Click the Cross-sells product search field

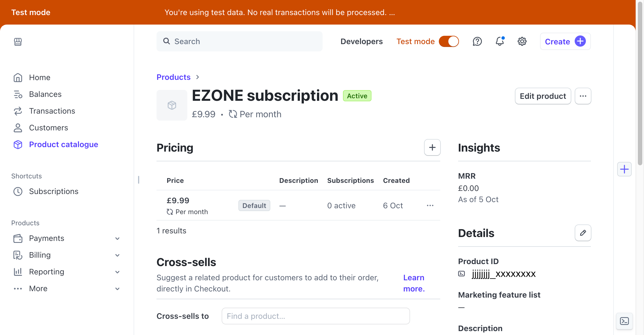tap(315, 316)
